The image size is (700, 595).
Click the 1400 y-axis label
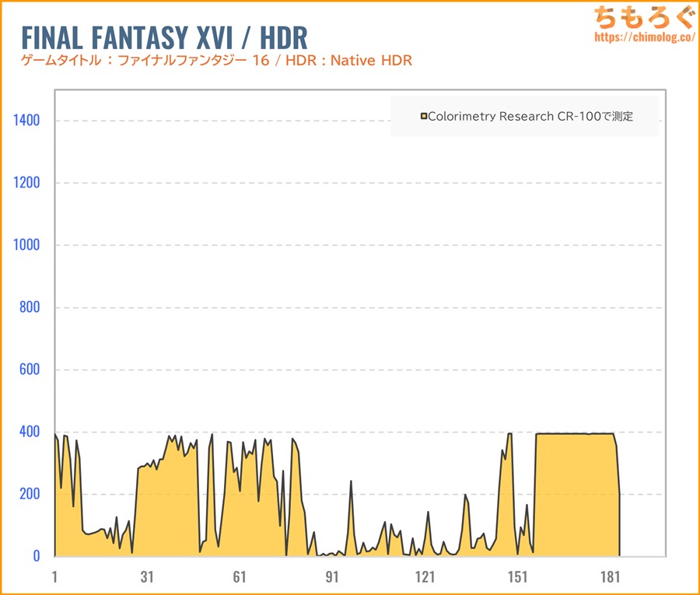coord(26,121)
